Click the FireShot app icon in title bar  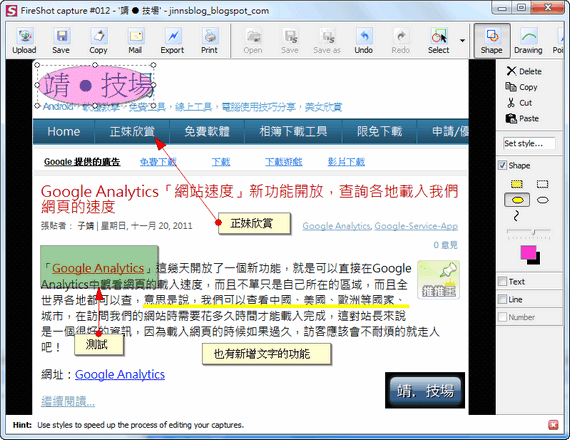tap(12, 11)
